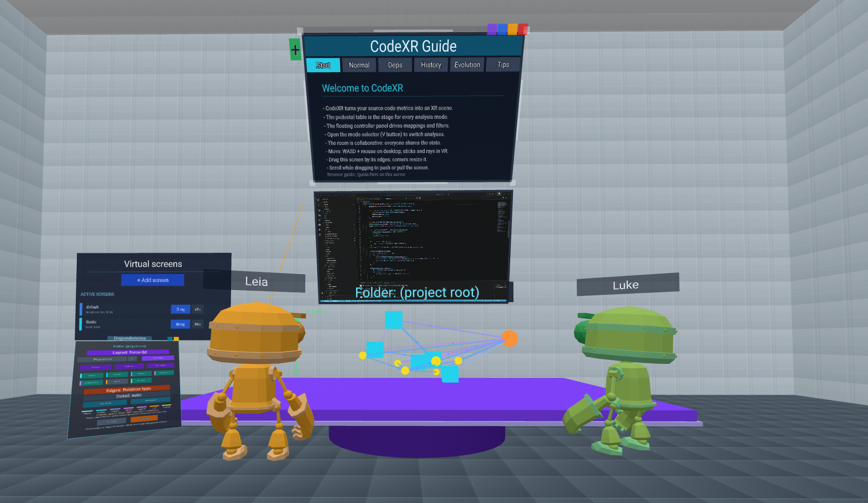Click 'Browser guide: /guide.html on this server'
This screenshot has width=868, height=503.
point(367,174)
